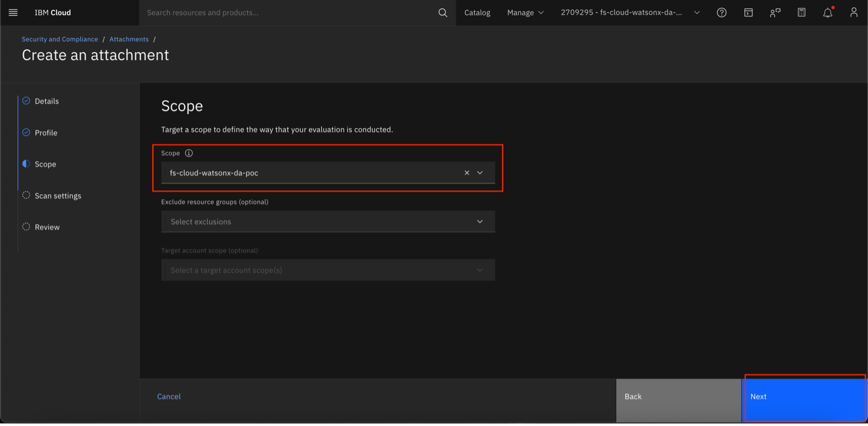
Task: Clear the selected fs-cloud-watsonx-da-poc scope
Action: tap(467, 173)
